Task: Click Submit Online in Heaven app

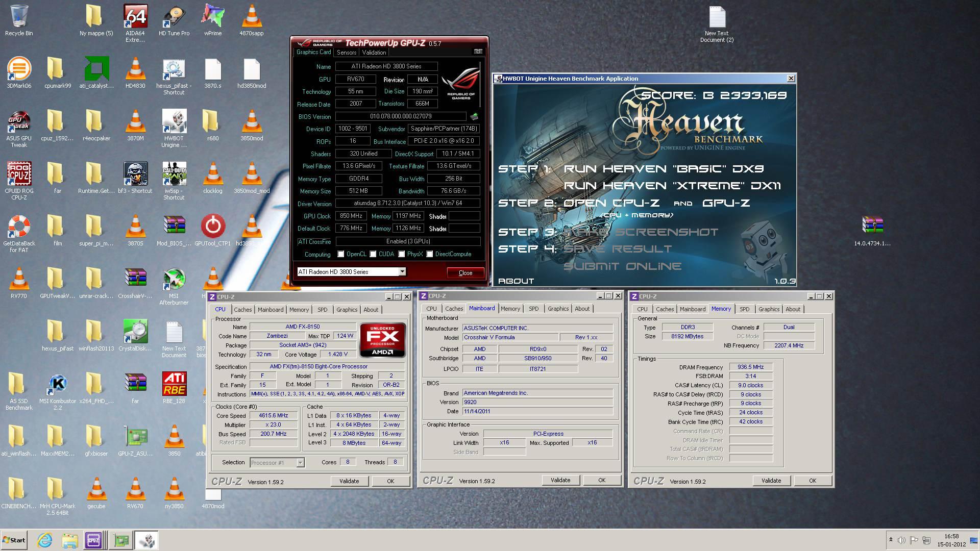Action: pyautogui.click(x=622, y=266)
